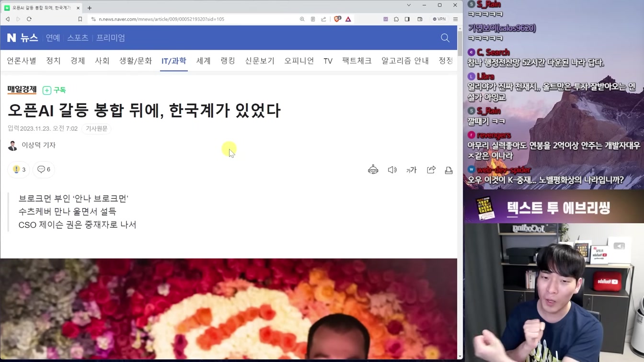The width and height of the screenshot is (644, 362).
Task: Open the browser hamburger menu
Action: coord(455,19)
